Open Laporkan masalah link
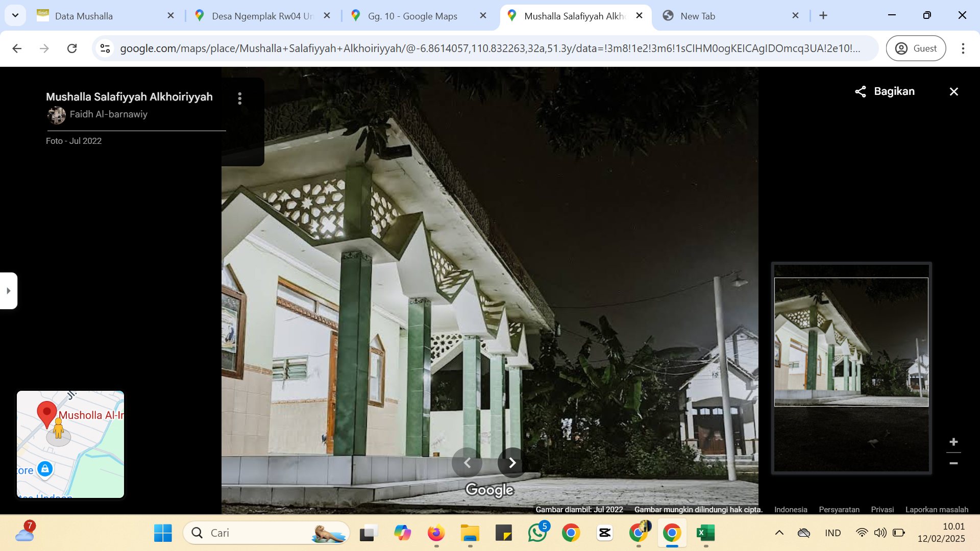980x551 pixels. [x=937, y=509]
